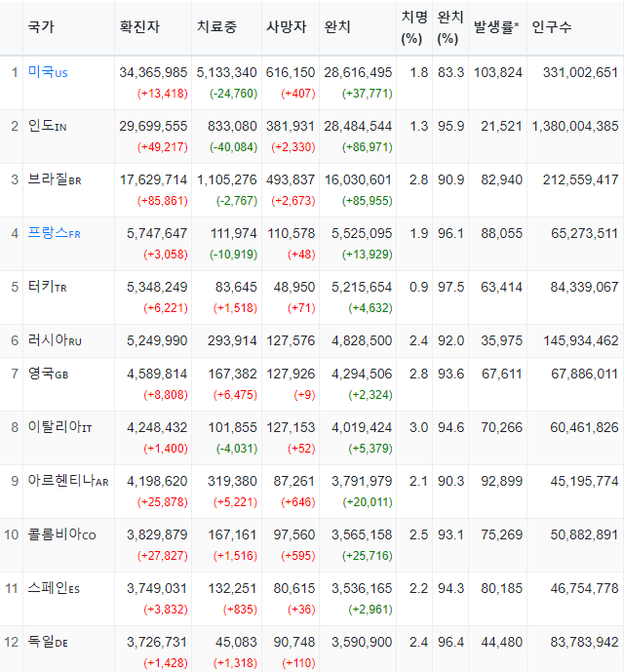Click the 치명 (%) column header

tap(414, 27)
